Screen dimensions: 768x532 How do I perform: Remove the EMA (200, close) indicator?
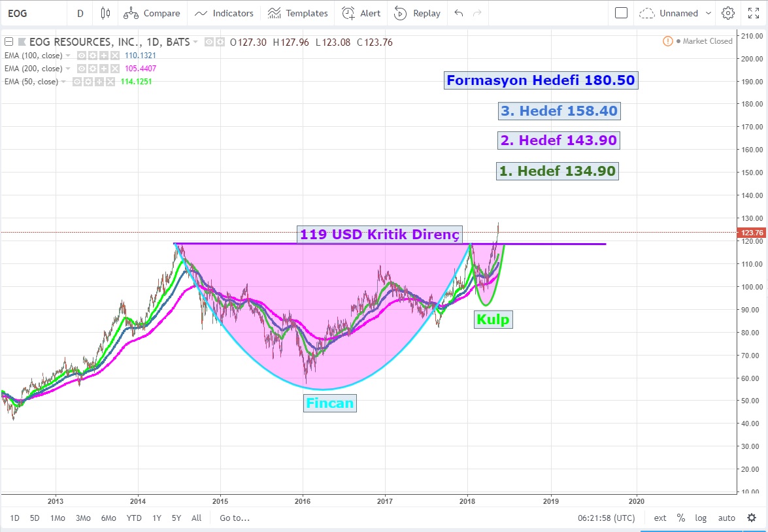pyautogui.click(x=114, y=69)
